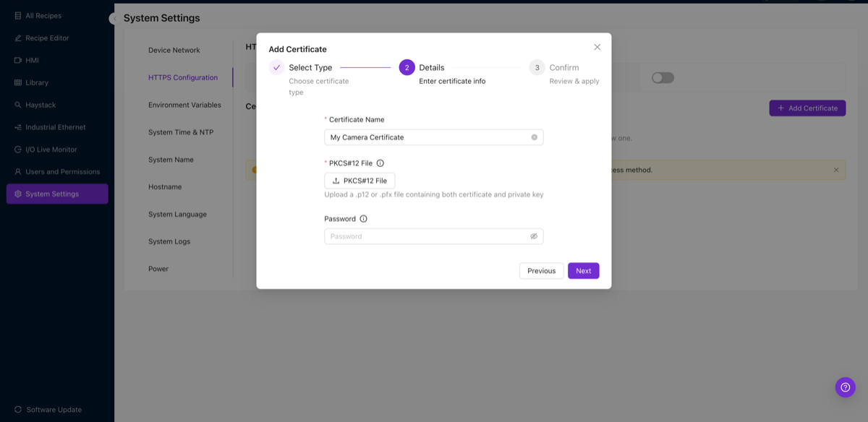The width and height of the screenshot is (868, 422).
Task: Flip the HTTPS enable switch
Action: pyautogui.click(x=663, y=77)
